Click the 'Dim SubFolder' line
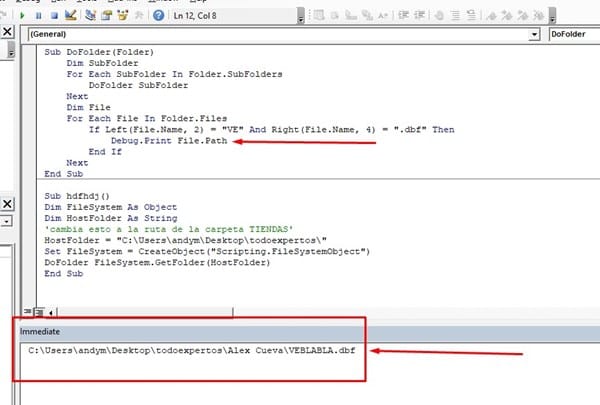The height and width of the screenshot is (405, 600). point(102,63)
